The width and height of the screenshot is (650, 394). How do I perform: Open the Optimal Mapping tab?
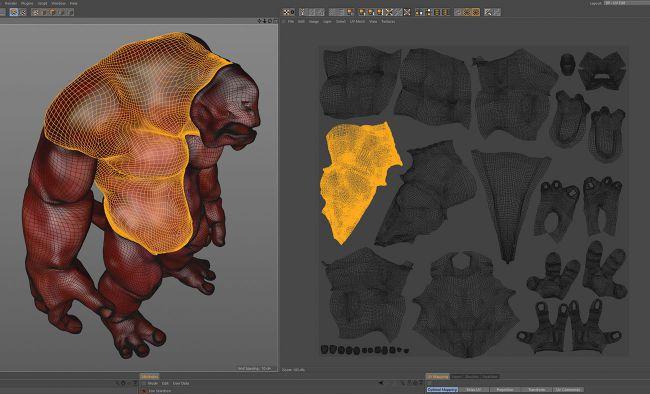point(443,390)
